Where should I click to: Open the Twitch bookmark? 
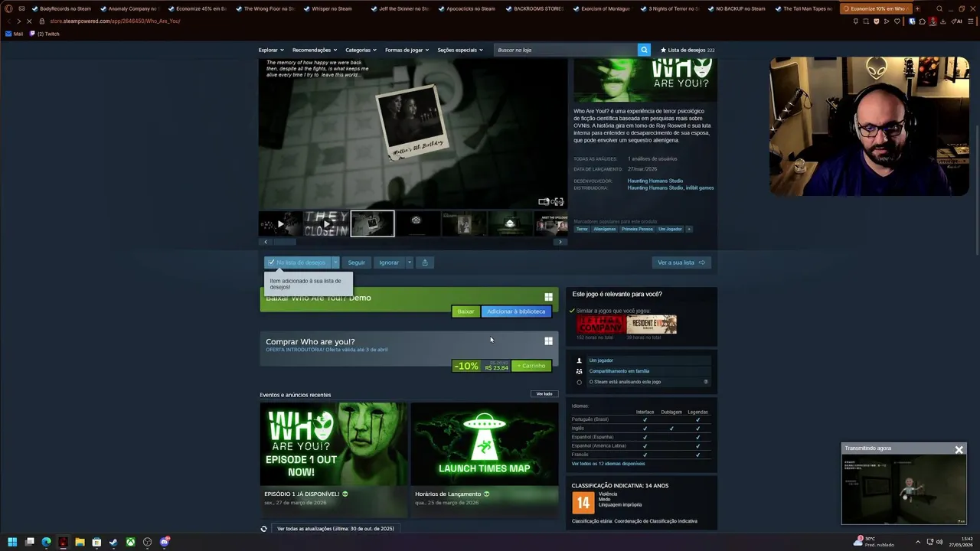[44, 34]
